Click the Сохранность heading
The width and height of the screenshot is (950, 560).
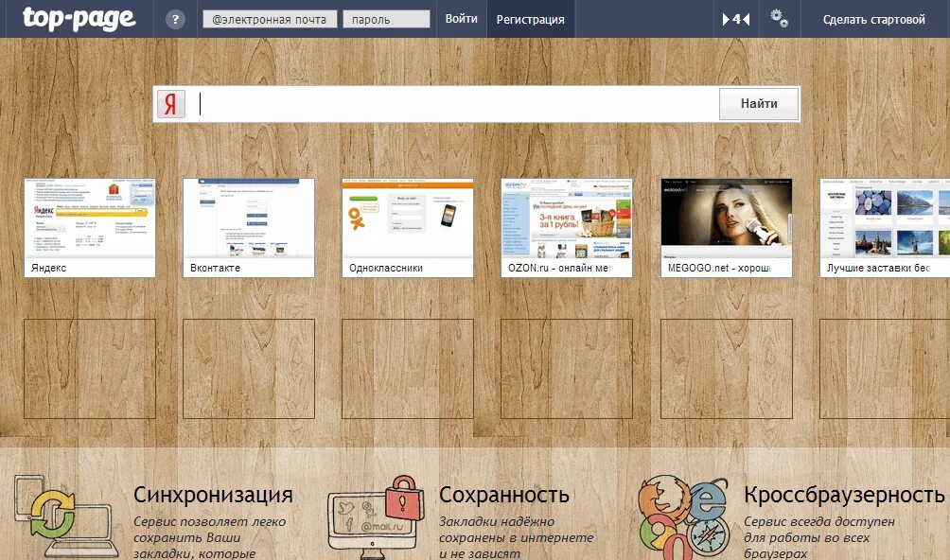[x=504, y=495]
